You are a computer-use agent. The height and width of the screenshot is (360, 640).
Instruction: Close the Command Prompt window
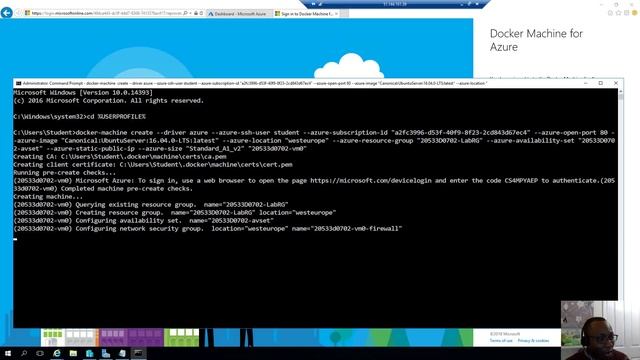click(616, 83)
